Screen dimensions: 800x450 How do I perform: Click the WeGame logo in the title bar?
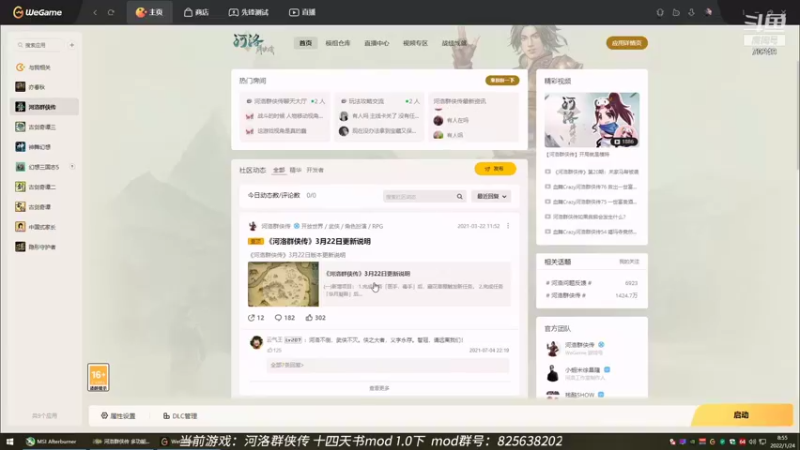click(38, 12)
